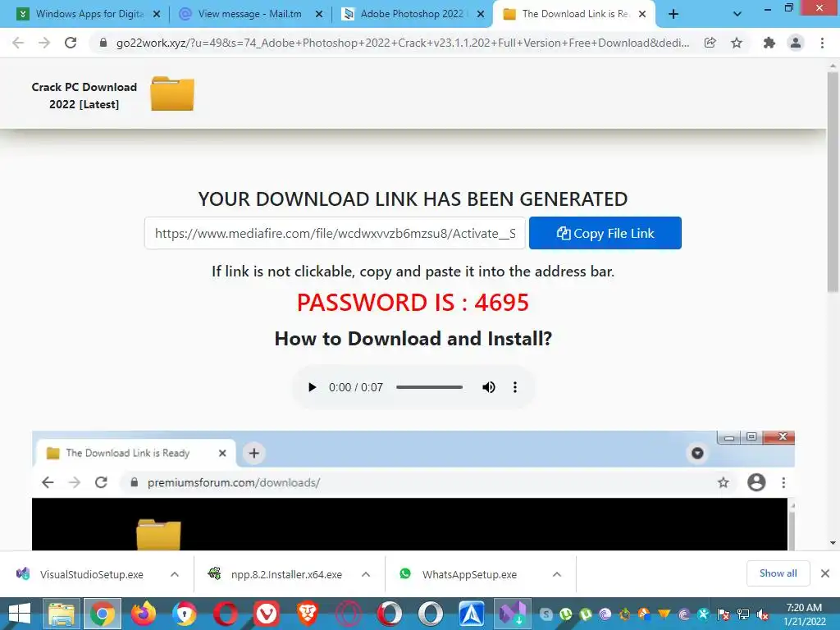This screenshot has width=840, height=630.
Task: Click the PASSWORD IS : 4695 text
Action: coord(413,302)
